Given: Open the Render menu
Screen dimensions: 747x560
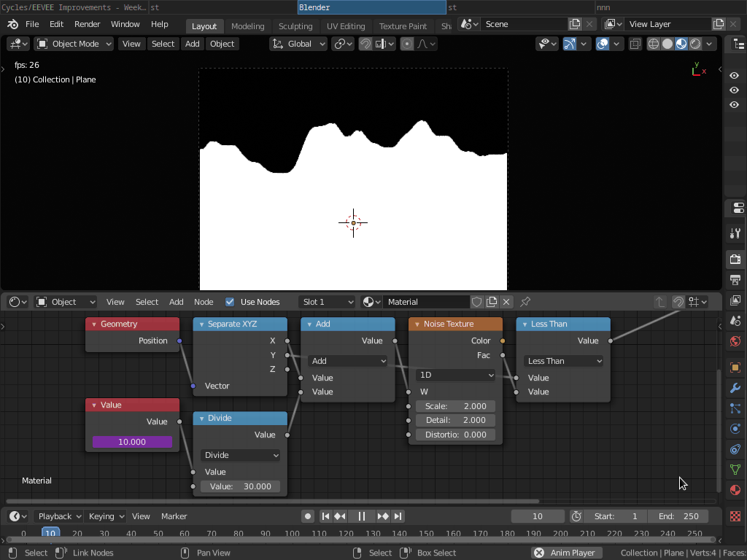Looking at the screenshot, I should coord(88,24).
